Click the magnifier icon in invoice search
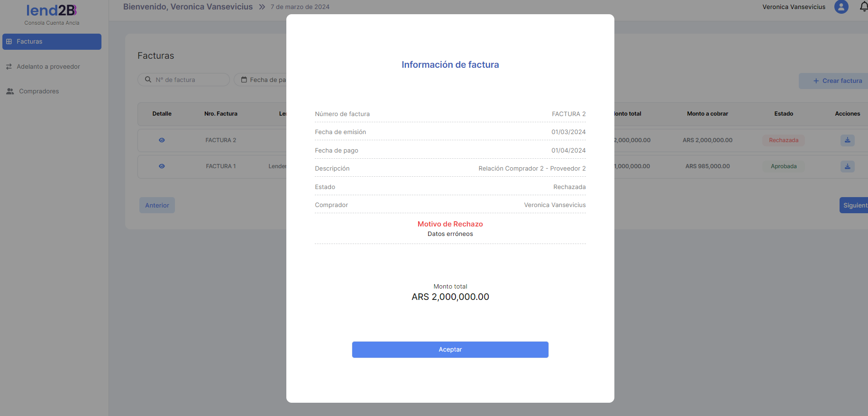The width and height of the screenshot is (868, 416). (148, 80)
